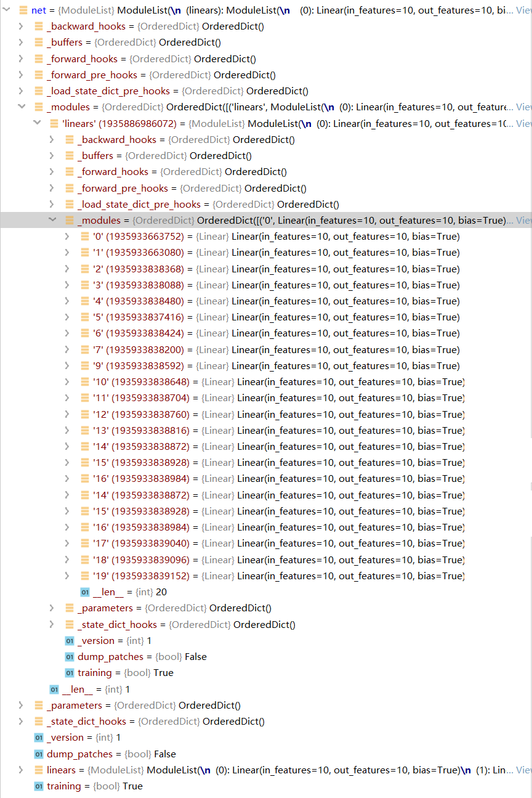Select the text "'13' (1935933838816)"
Image resolution: width=532 pixels, height=798 pixels.
[x=141, y=430]
